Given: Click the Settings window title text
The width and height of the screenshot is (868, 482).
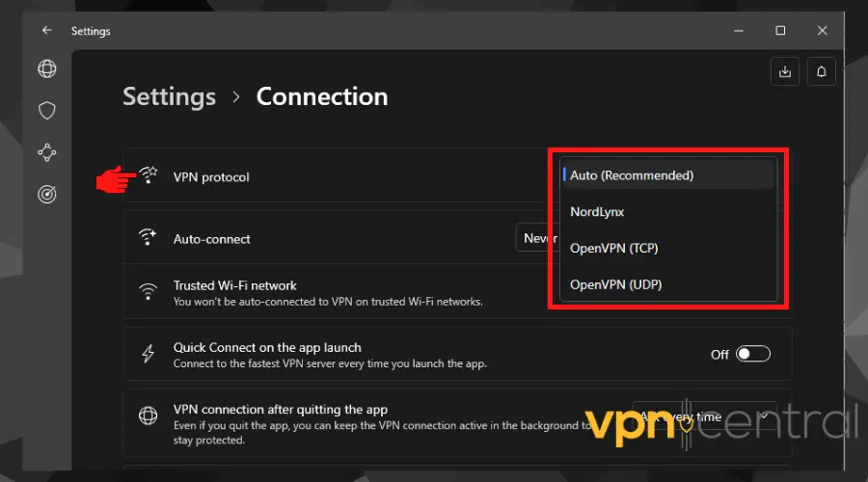Looking at the screenshot, I should [x=91, y=31].
